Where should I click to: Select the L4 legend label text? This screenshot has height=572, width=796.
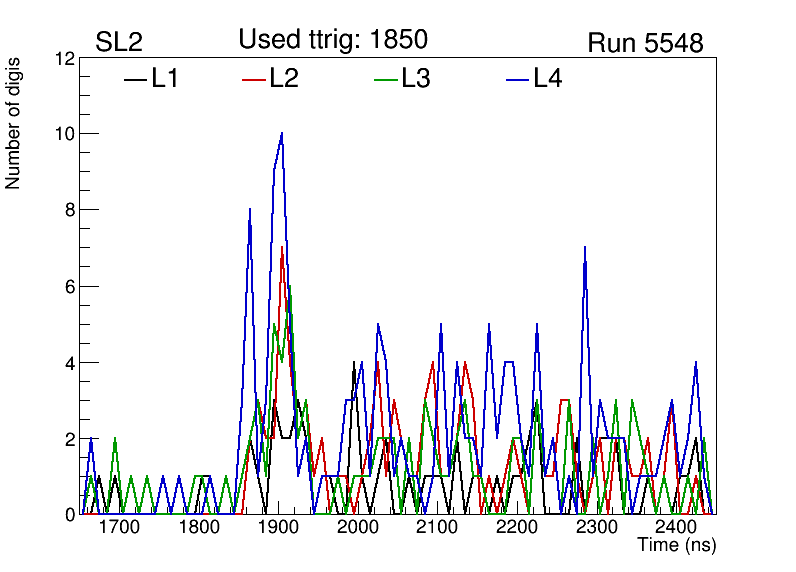pyautogui.click(x=547, y=79)
